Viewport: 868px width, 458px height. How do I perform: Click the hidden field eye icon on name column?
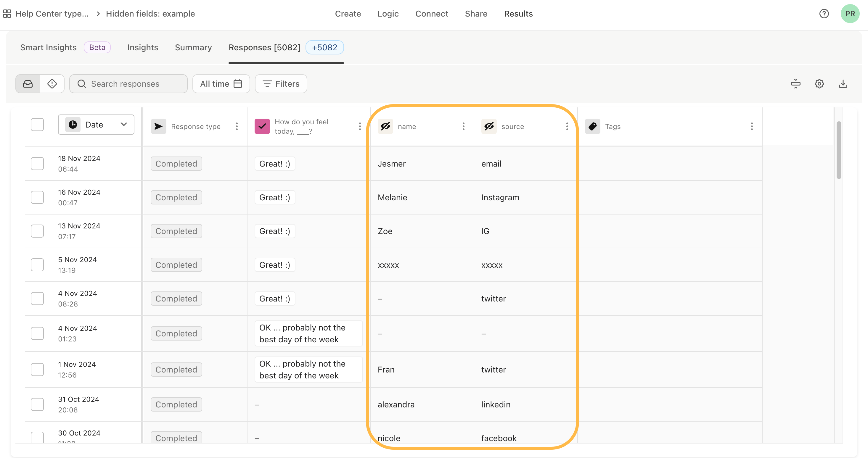click(x=385, y=126)
